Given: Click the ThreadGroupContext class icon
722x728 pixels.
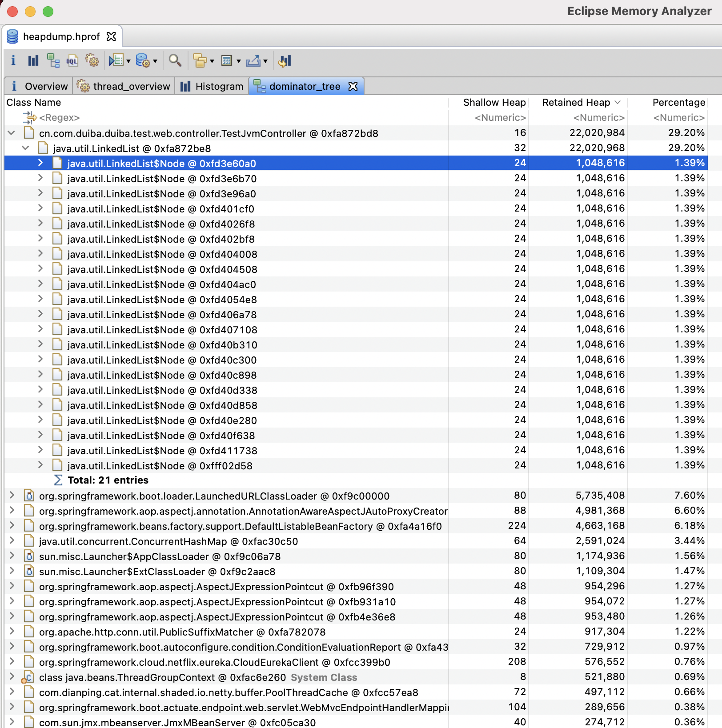Looking at the screenshot, I should [x=28, y=677].
